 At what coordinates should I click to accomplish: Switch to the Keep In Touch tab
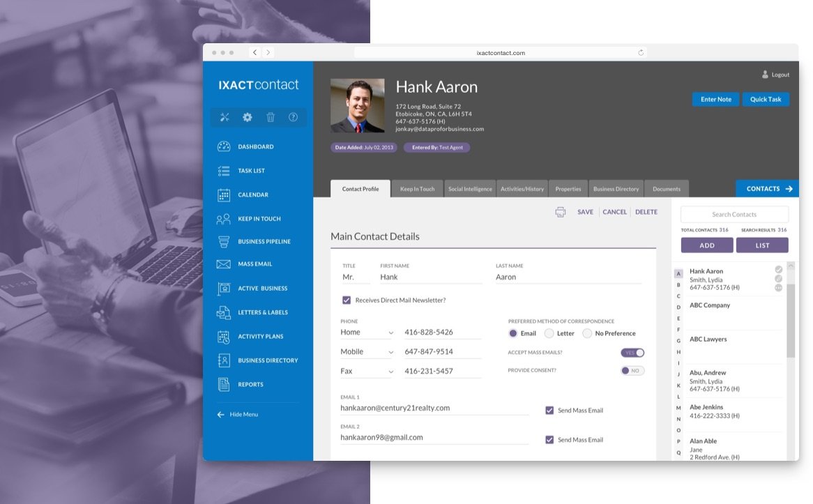coord(417,189)
